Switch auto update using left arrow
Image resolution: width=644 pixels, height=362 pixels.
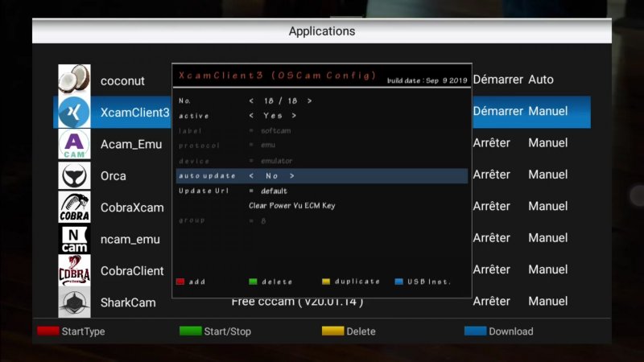[x=251, y=176]
